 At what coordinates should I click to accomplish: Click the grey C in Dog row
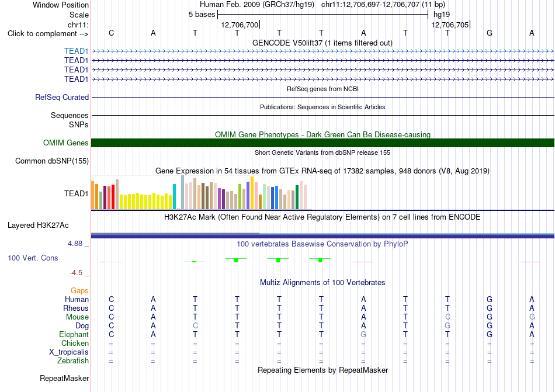pyautogui.click(x=195, y=325)
